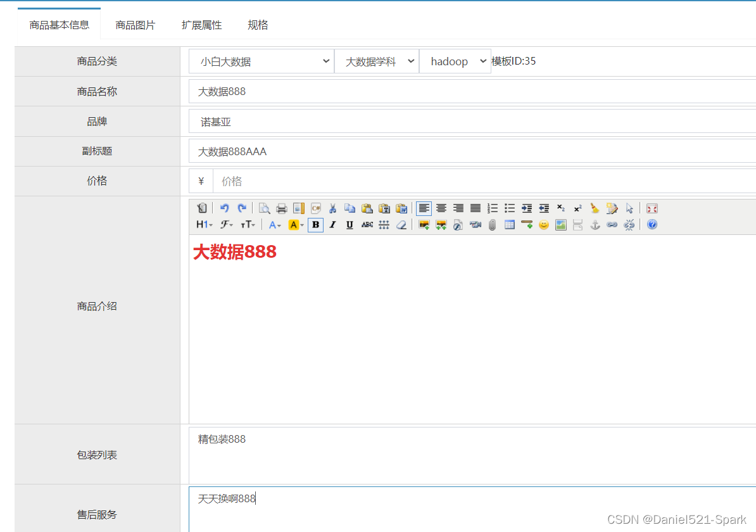Click the Select All cursor icon
The width and height of the screenshot is (756, 532).
[x=629, y=208]
